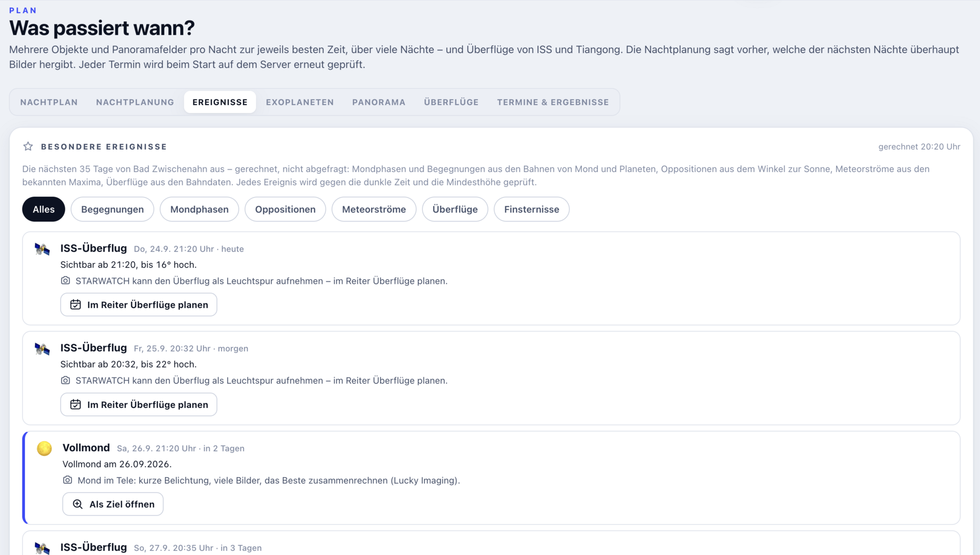Open Vollmond as a target
Screen dimensions: 980x555
click(113, 504)
